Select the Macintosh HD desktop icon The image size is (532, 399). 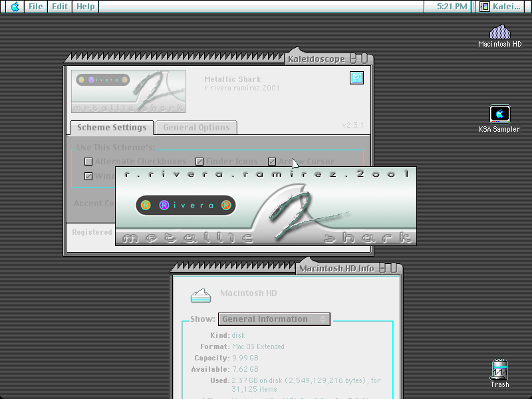tap(500, 36)
